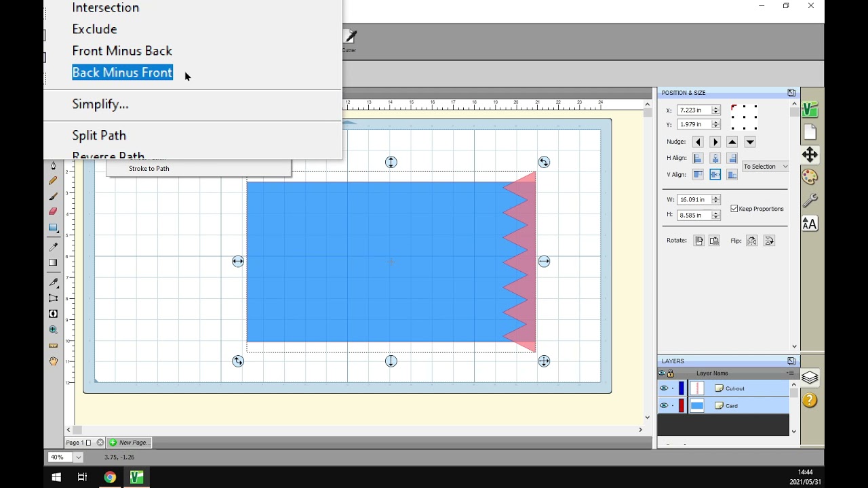Select the pink Eraser tool
The height and width of the screenshot is (488, 868).
pos(53,211)
